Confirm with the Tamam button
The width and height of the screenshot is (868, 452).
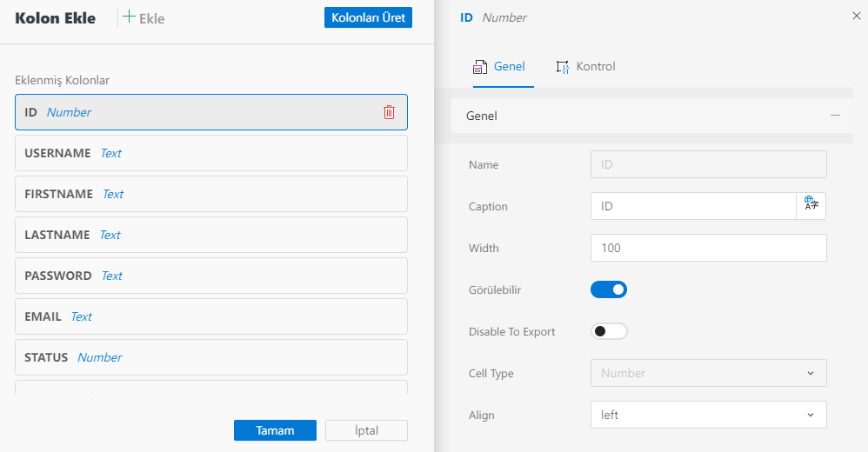pos(275,430)
